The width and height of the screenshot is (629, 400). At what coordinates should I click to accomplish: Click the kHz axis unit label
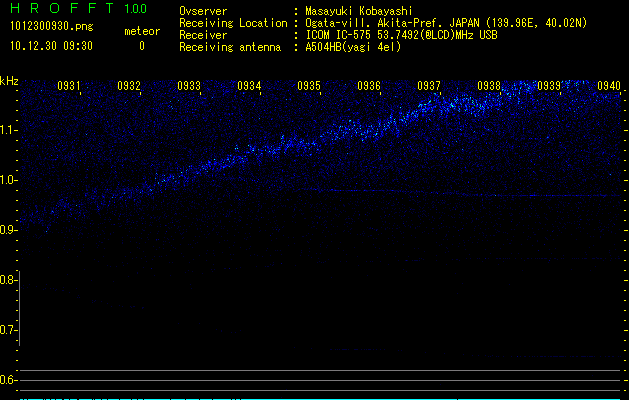pos(9,81)
